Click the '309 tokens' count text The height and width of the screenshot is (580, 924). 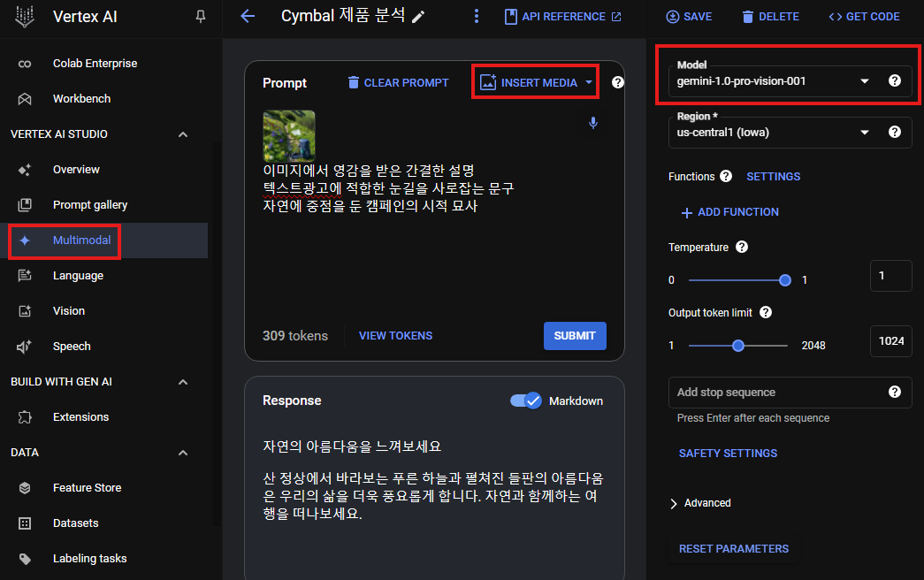click(x=295, y=336)
